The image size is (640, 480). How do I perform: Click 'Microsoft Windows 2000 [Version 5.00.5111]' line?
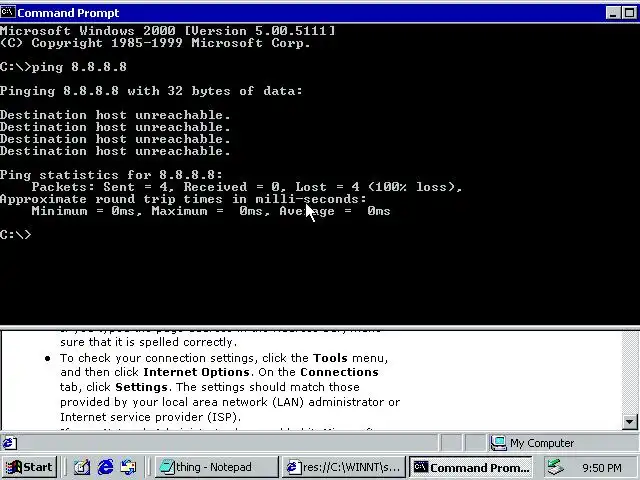coord(167,31)
